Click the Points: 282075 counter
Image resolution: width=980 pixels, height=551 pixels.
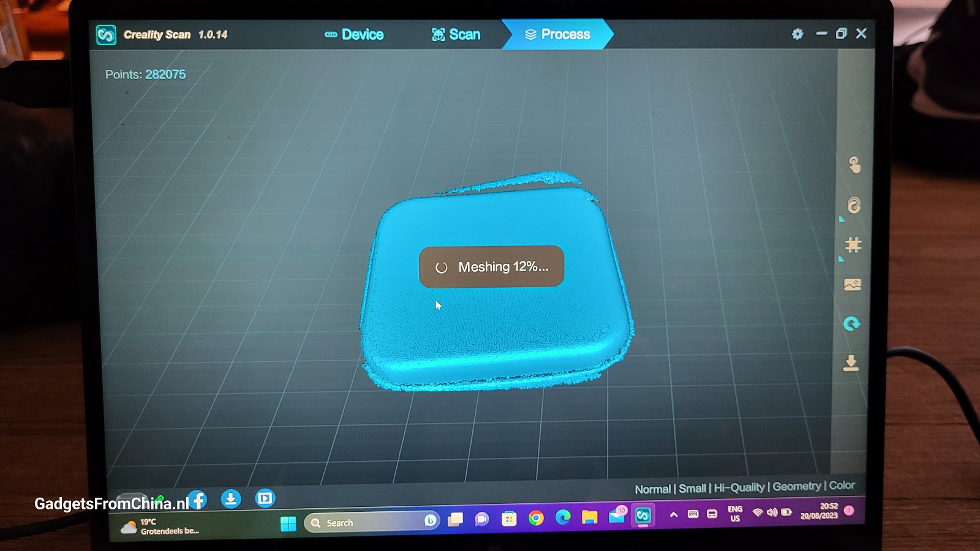[x=145, y=75]
